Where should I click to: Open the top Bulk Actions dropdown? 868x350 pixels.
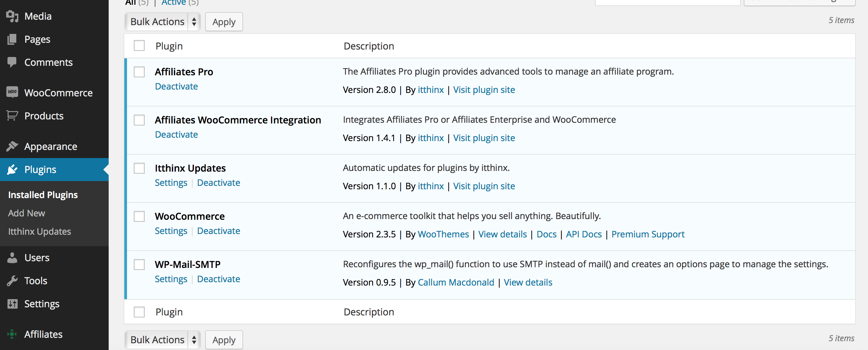click(163, 22)
